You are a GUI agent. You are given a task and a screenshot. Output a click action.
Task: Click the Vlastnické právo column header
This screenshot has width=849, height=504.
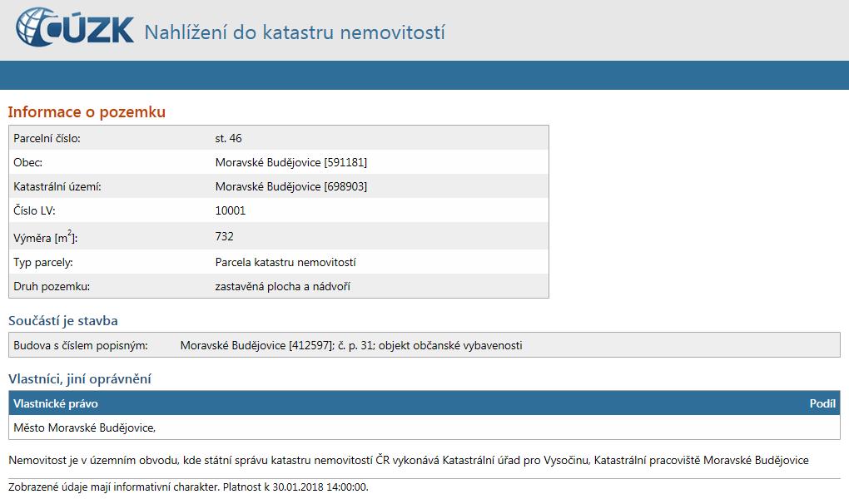[x=56, y=404]
